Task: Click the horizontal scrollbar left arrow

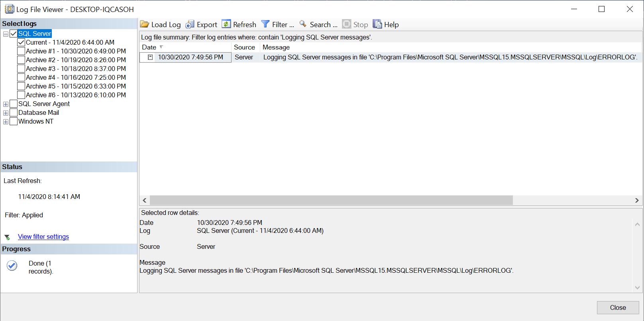Action: pos(145,200)
